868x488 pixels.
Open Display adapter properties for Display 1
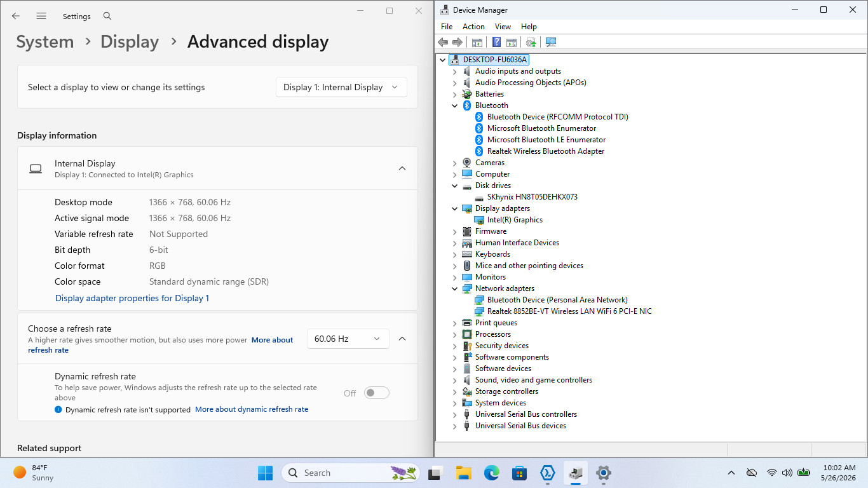pos(132,298)
